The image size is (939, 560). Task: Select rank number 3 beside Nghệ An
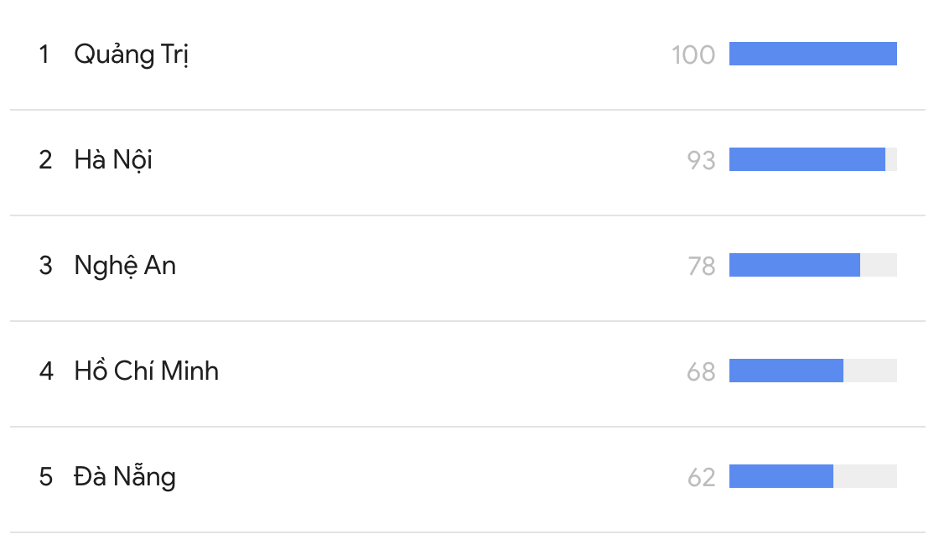pos(45,266)
